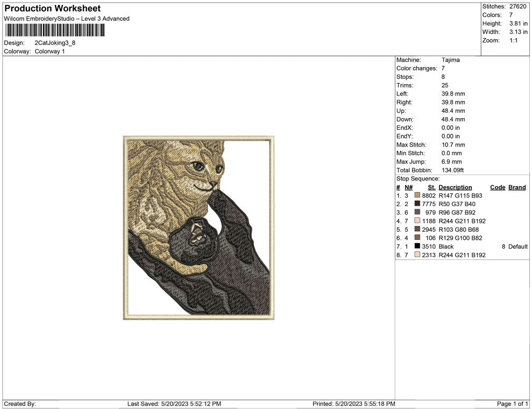
Task: Click the 'N#' column header
Action: pos(408,187)
